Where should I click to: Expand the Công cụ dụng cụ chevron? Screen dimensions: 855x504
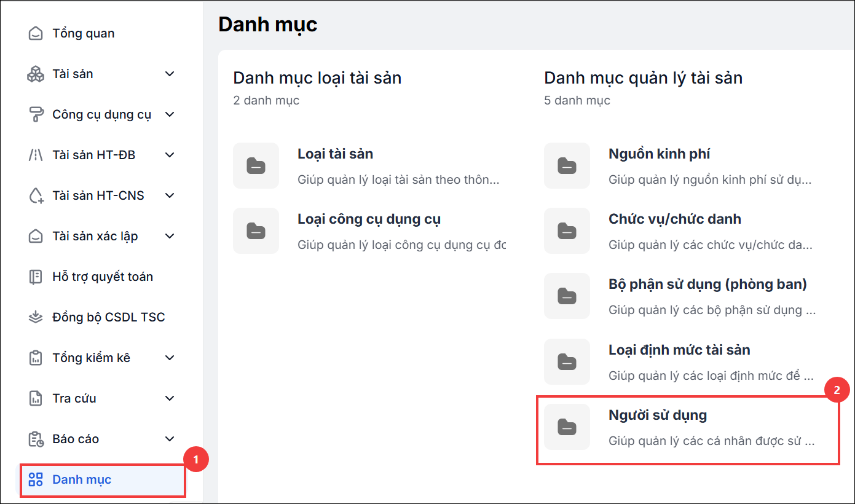coord(170,114)
